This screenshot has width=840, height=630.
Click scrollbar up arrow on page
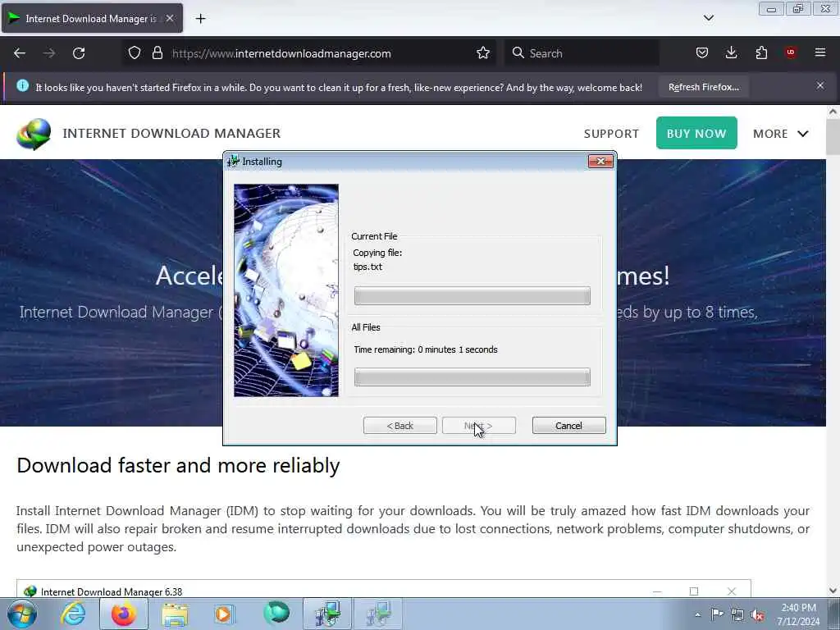[x=833, y=112]
